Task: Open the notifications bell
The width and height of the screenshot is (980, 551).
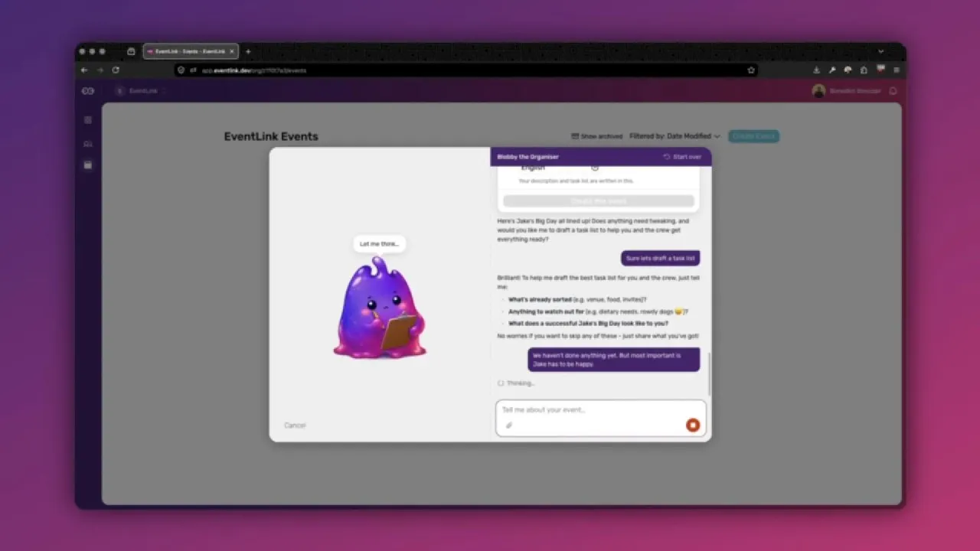Action: tap(893, 91)
